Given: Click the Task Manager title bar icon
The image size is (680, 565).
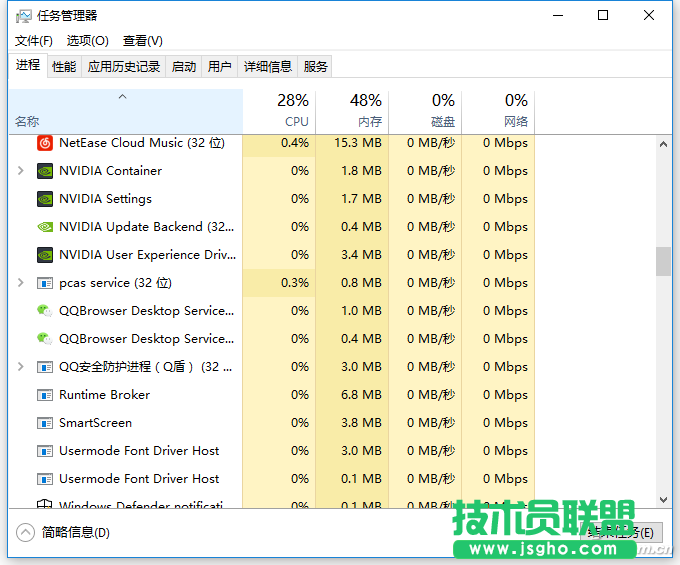Looking at the screenshot, I should pyautogui.click(x=23, y=16).
